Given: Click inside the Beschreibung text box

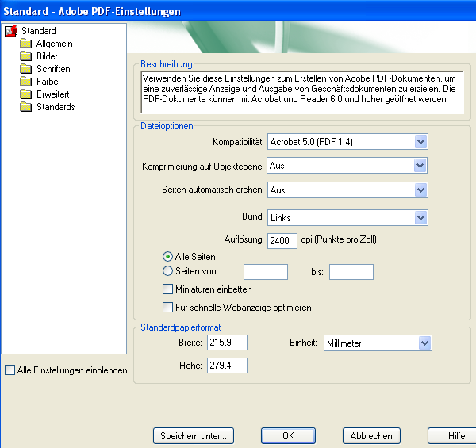Looking at the screenshot, I should click(x=302, y=92).
